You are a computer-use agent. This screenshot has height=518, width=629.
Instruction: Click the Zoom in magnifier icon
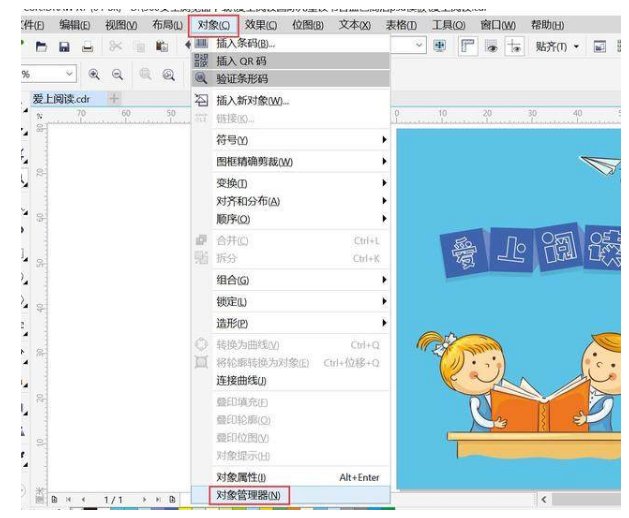94,74
